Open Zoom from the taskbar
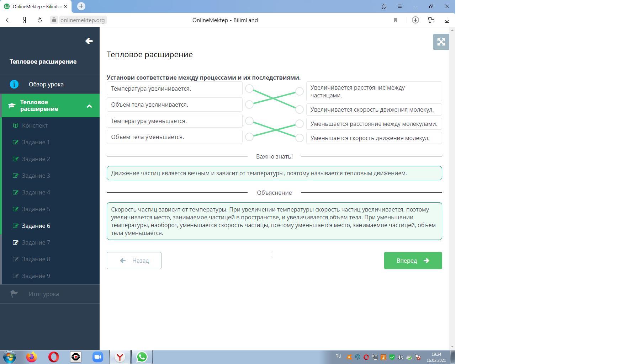 (98, 357)
